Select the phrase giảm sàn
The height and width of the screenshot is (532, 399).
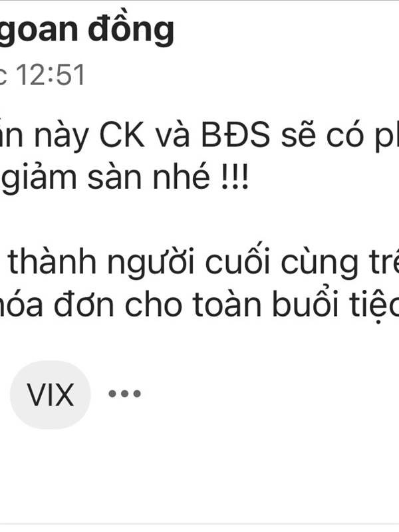pos(70,178)
